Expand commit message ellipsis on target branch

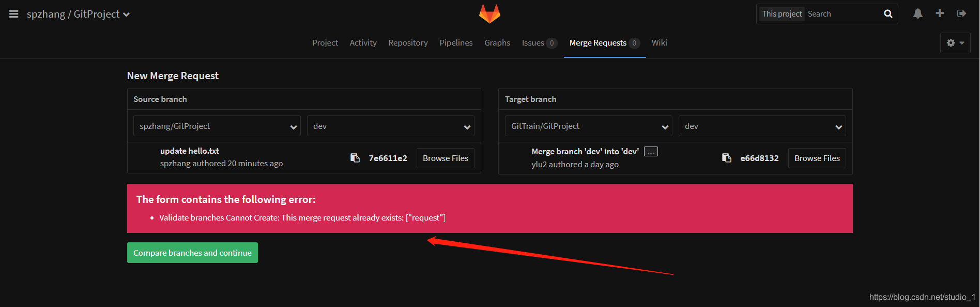(x=651, y=152)
